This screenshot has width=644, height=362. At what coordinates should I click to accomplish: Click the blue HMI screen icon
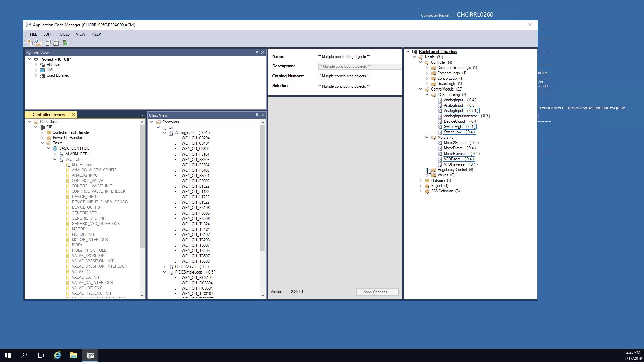tap(42, 70)
